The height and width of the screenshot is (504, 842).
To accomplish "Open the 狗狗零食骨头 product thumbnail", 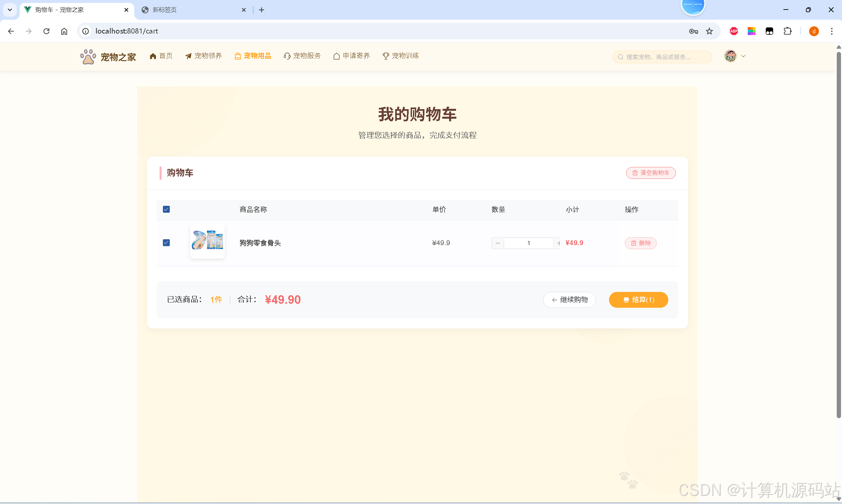I will click(207, 241).
